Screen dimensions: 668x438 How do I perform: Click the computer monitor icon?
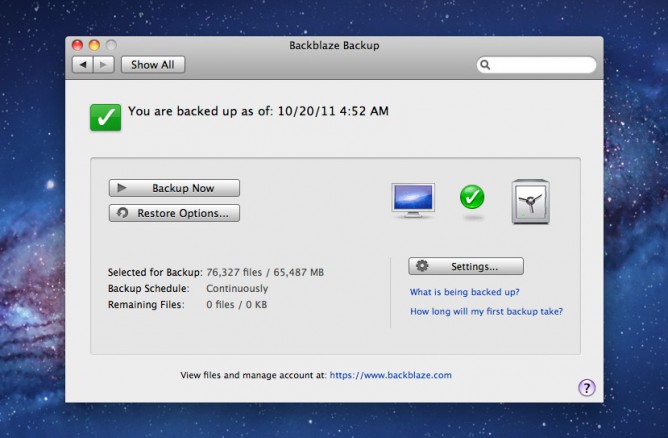(x=412, y=199)
